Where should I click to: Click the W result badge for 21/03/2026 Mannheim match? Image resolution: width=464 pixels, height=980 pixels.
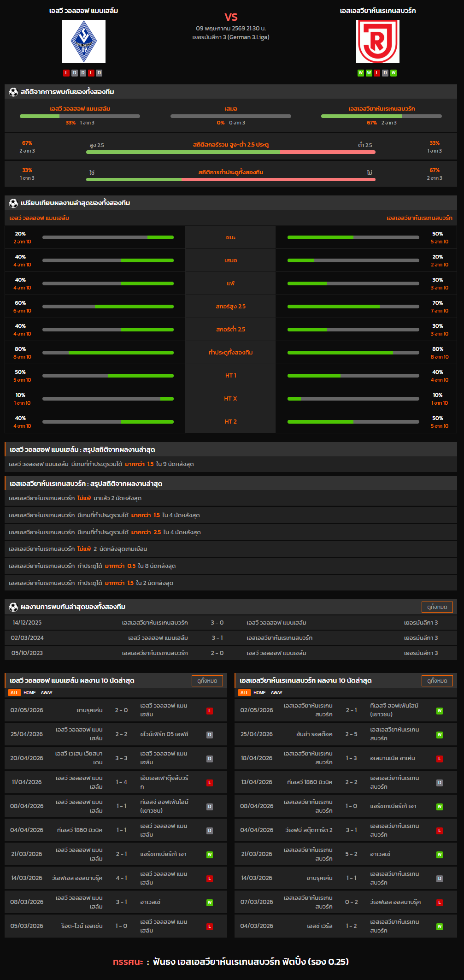[x=210, y=855]
